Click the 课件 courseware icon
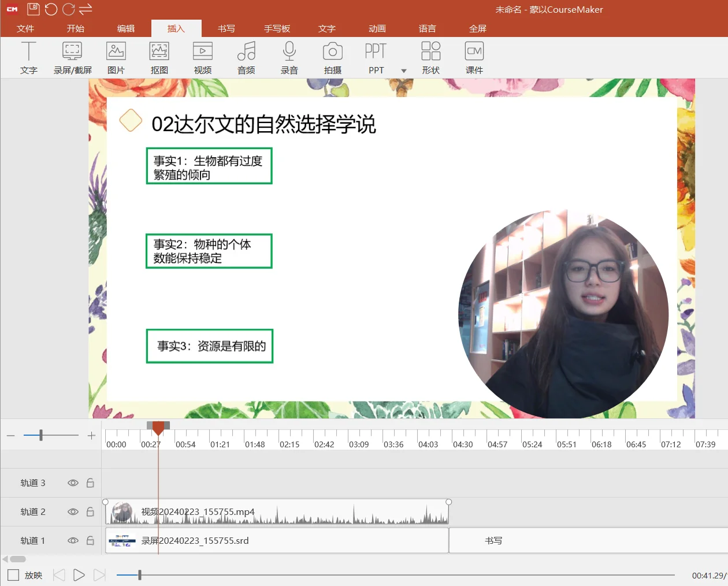This screenshot has height=586, width=728. [x=474, y=57]
